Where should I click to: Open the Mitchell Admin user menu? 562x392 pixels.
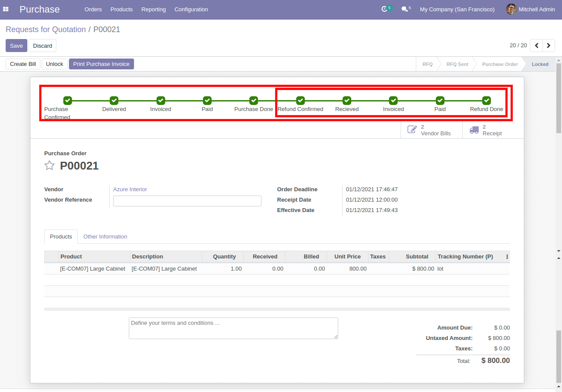(530, 9)
